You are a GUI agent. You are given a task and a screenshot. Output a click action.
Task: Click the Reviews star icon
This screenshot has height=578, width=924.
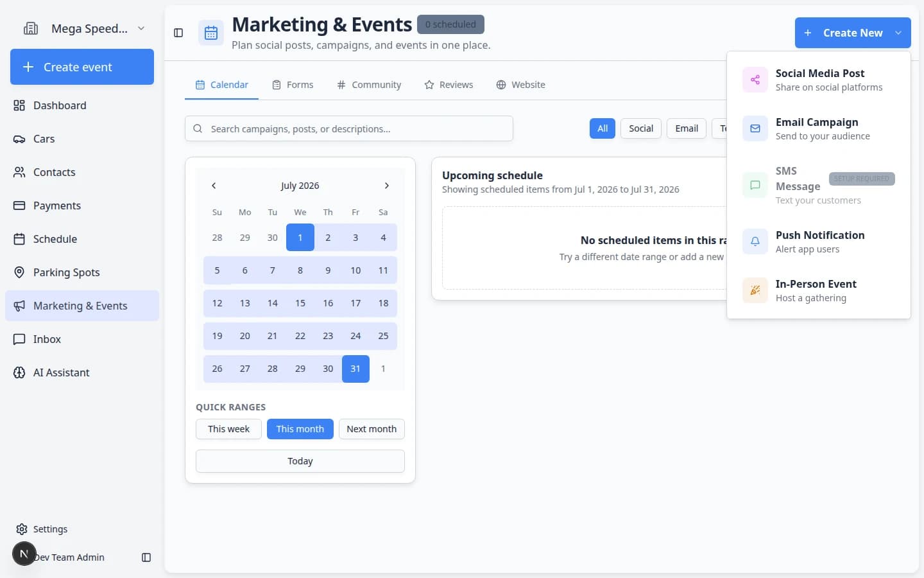point(429,85)
